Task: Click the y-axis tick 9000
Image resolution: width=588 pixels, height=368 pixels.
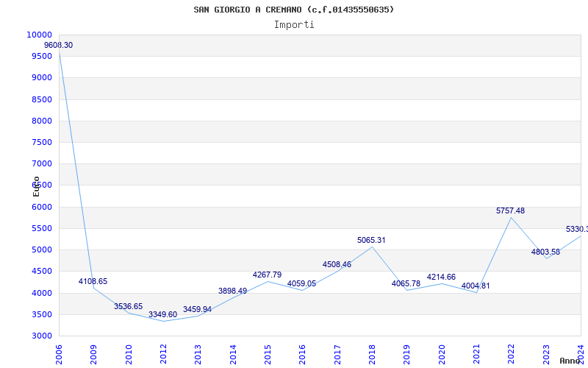Action: pos(42,78)
